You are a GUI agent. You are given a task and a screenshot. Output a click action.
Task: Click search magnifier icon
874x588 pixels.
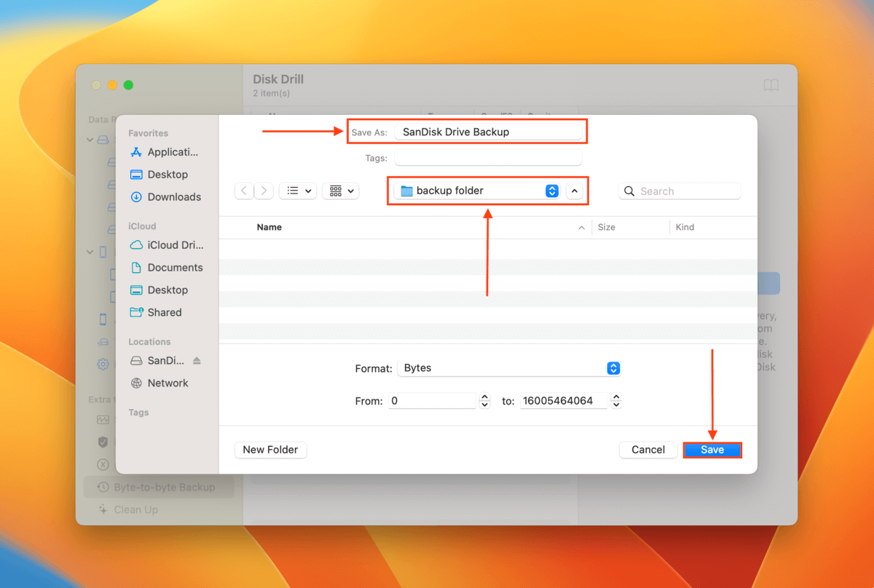(630, 191)
